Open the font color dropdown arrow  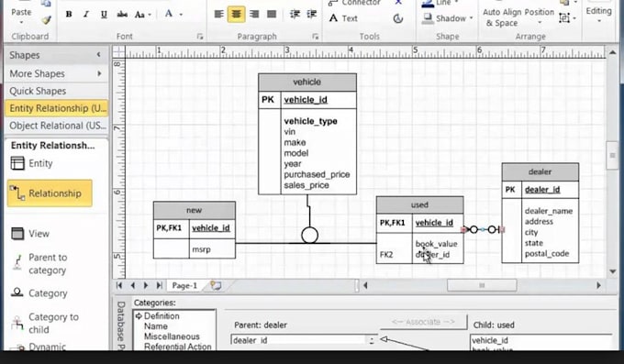tap(181, 15)
